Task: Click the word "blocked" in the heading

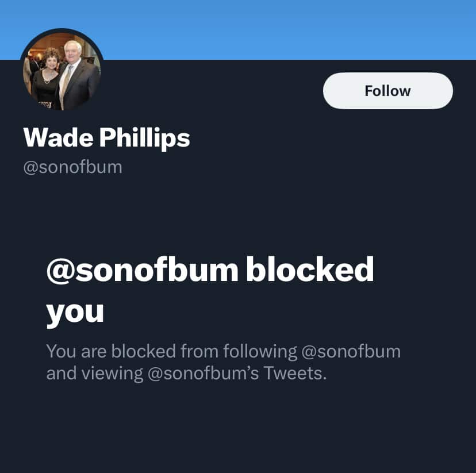Action: tap(310, 269)
